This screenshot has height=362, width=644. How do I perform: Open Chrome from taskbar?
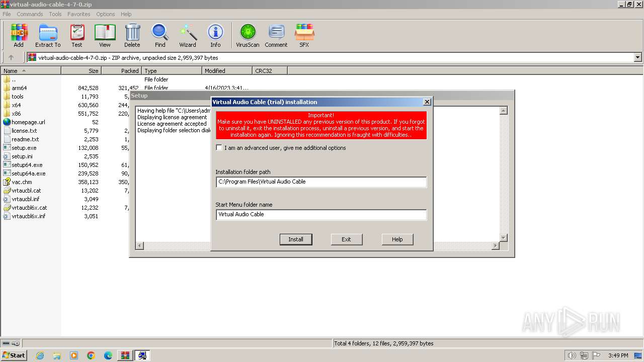pos(91,355)
